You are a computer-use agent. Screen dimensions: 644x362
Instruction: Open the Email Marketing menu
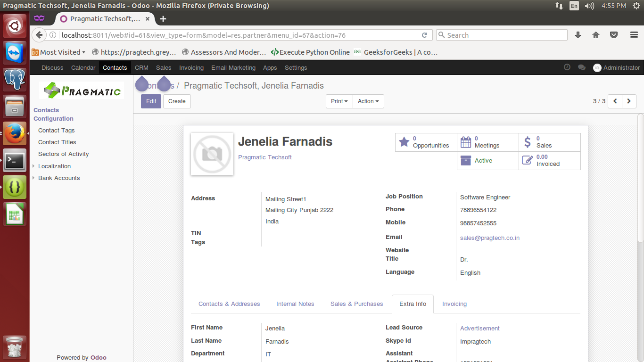click(x=233, y=67)
